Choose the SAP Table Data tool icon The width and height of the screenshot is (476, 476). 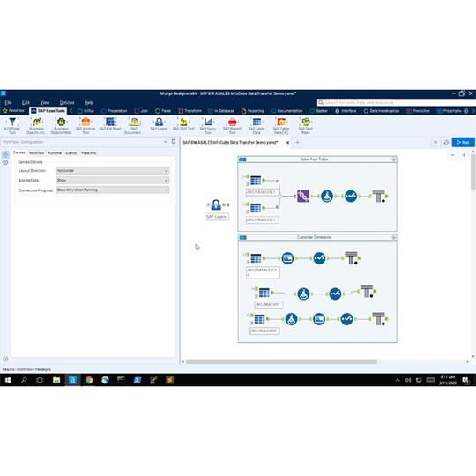coord(257,122)
